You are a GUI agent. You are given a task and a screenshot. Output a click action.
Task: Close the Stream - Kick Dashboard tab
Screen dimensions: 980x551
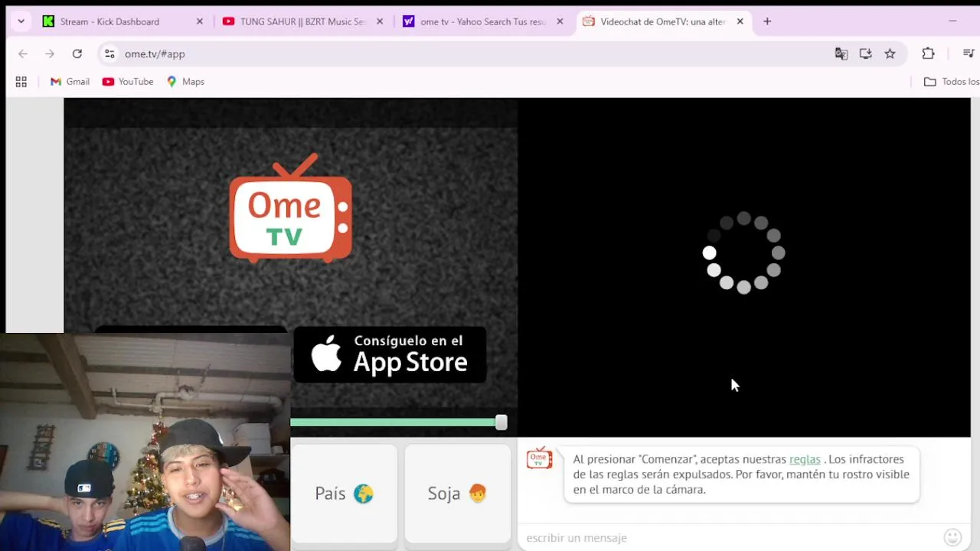pos(200,21)
